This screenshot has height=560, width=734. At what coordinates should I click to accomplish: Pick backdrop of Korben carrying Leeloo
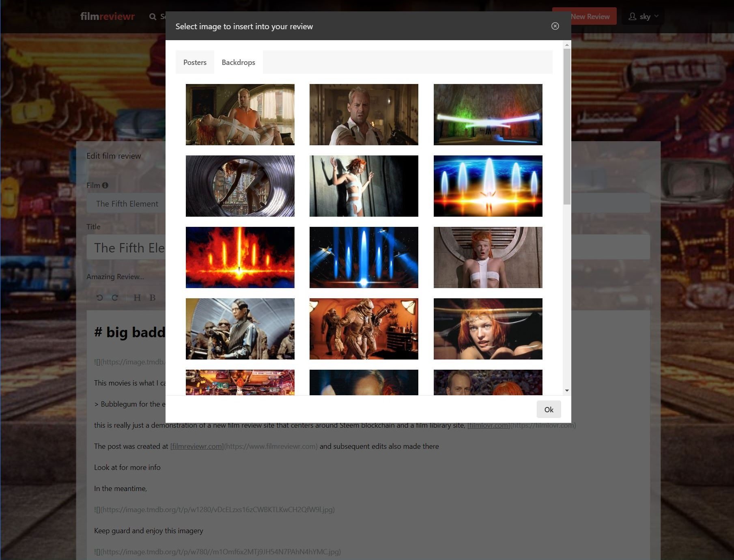pos(240,114)
